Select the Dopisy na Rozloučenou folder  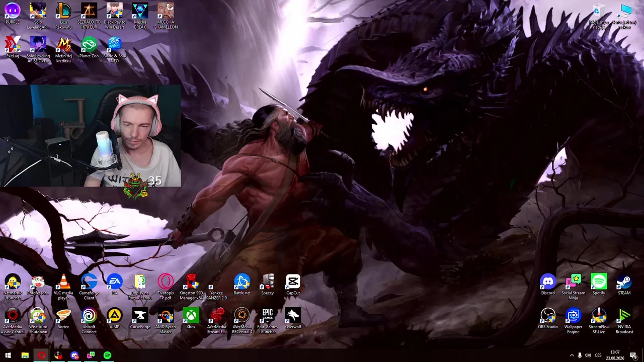pos(140,287)
